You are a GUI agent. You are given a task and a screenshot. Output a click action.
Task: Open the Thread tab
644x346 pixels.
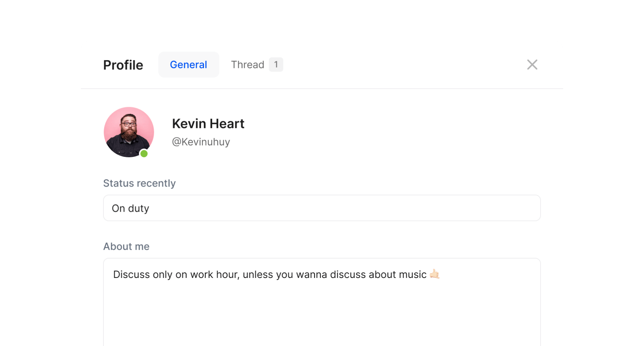[x=248, y=65]
